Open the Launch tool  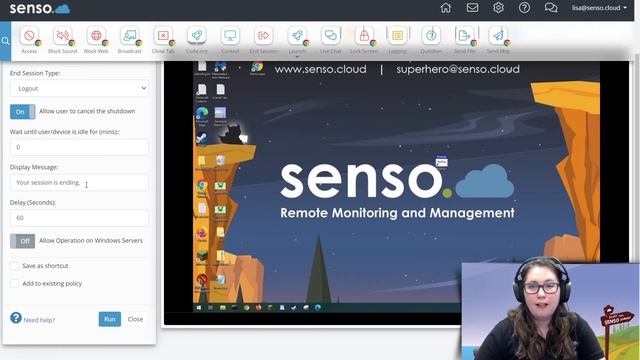[x=297, y=40]
